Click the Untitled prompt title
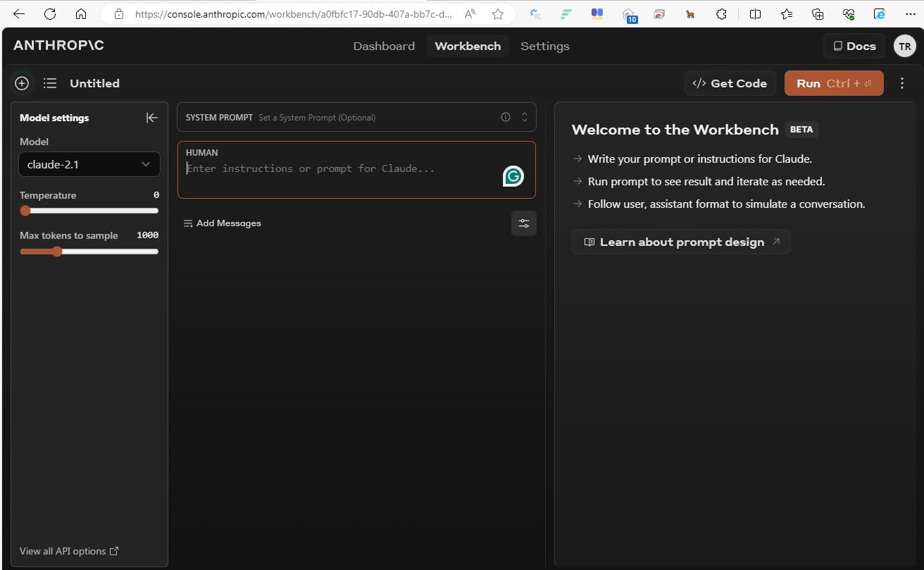 [x=94, y=83]
